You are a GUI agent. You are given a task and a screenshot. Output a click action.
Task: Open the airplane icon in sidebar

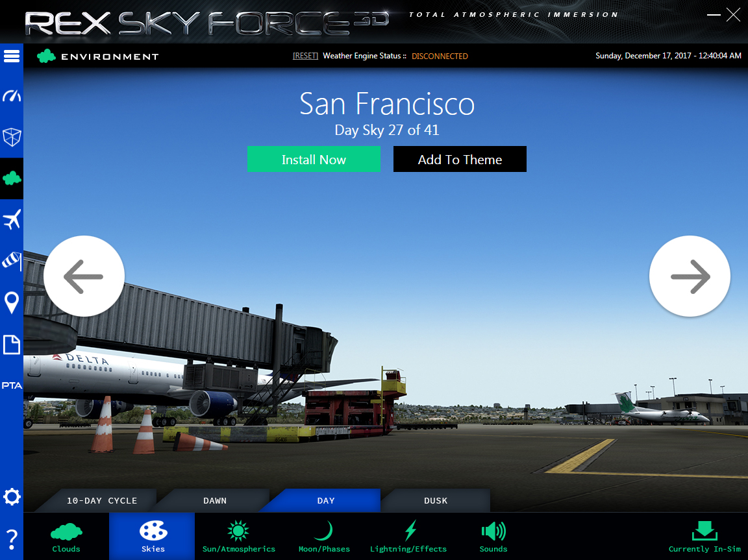[x=12, y=220]
